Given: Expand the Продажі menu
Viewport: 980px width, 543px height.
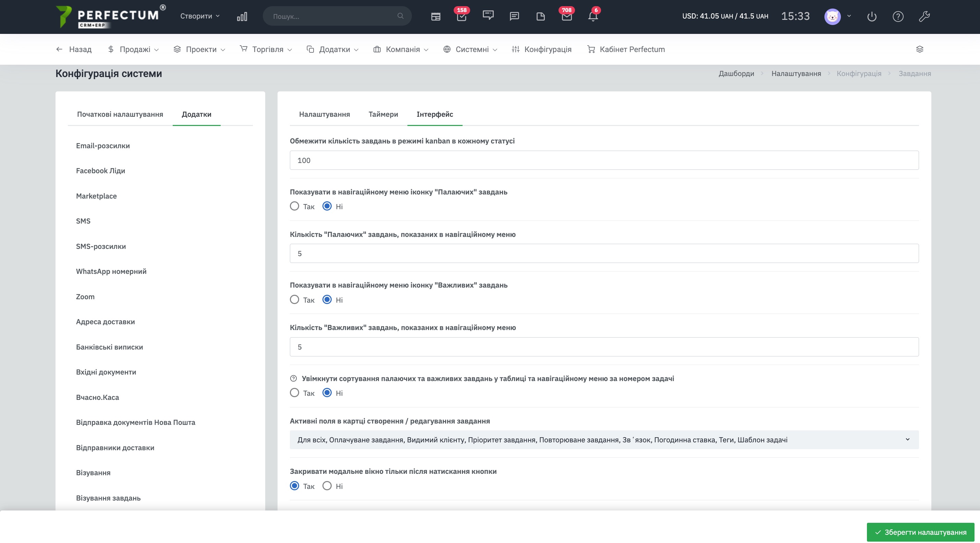Looking at the screenshot, I should pos(133,49).
